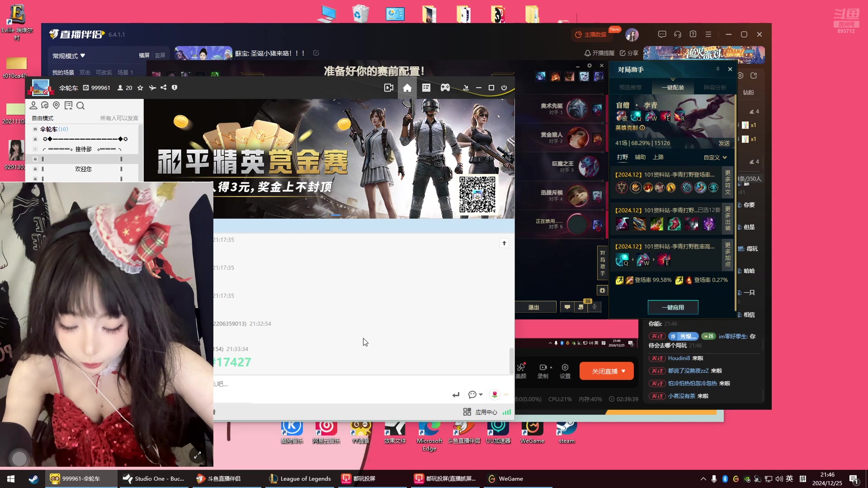Click 发送 link in 对局助手
Image resolution: width=868 pixels, height=488 pixels.
[724, 143]
